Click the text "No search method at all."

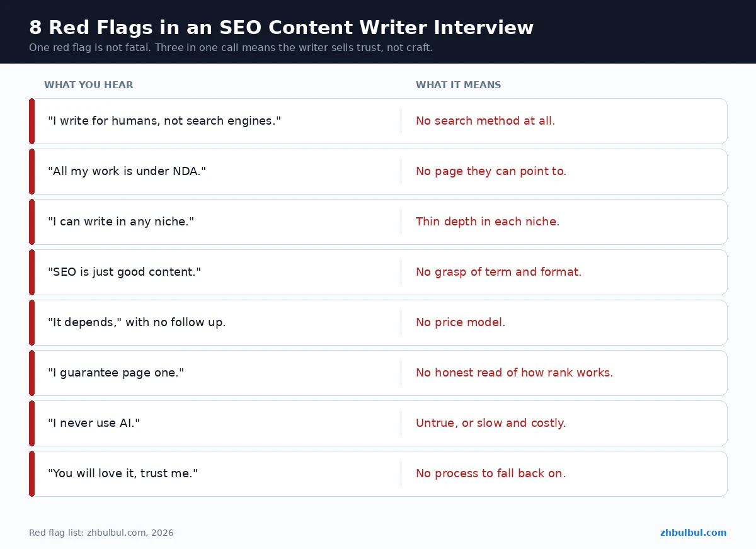coord(485,121)
